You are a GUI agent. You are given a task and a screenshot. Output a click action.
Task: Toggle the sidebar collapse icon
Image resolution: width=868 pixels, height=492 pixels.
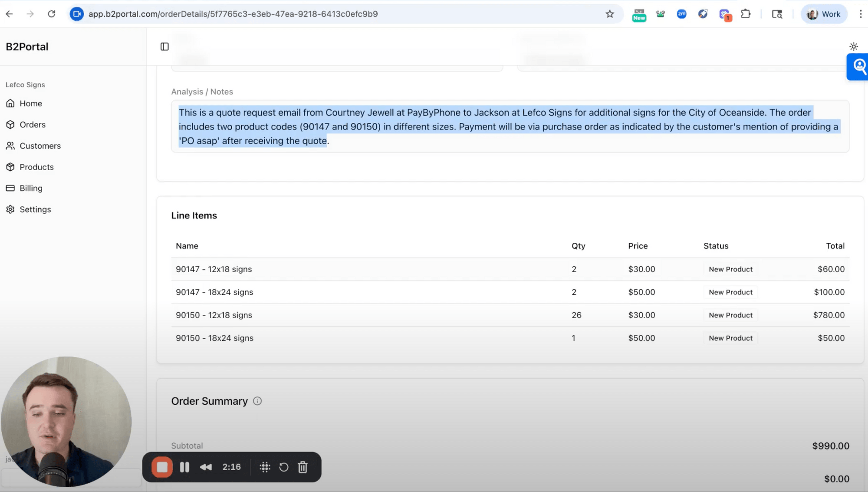coord(164,46)
